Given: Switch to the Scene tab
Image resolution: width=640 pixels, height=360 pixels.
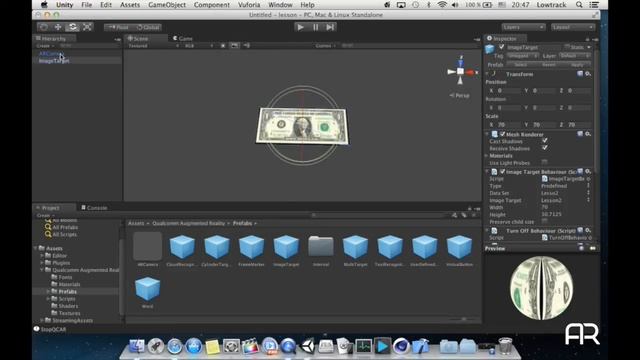Looking at the screenshot, I should 138,38.
